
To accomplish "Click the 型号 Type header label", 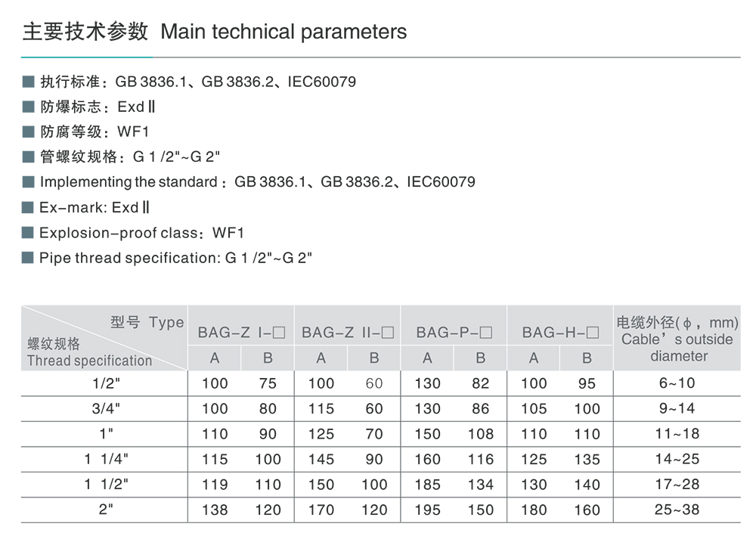I will pyautogui.click(x=147, y=323).
